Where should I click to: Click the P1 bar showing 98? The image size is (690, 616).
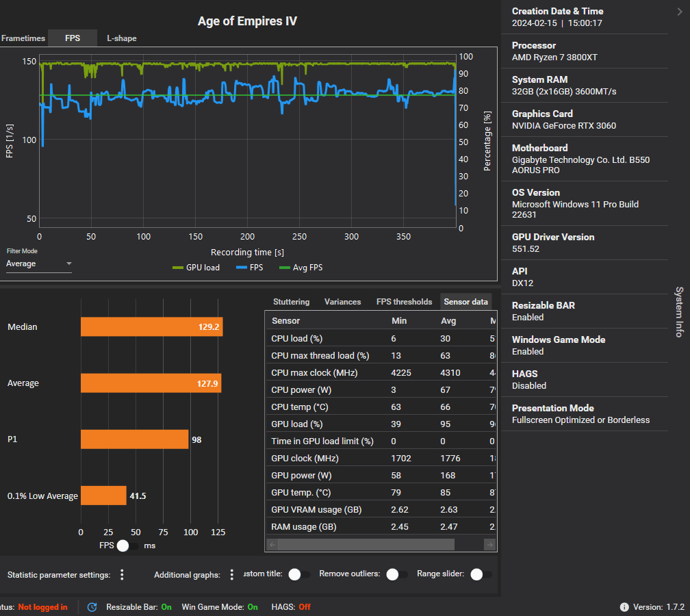[135, 439]
